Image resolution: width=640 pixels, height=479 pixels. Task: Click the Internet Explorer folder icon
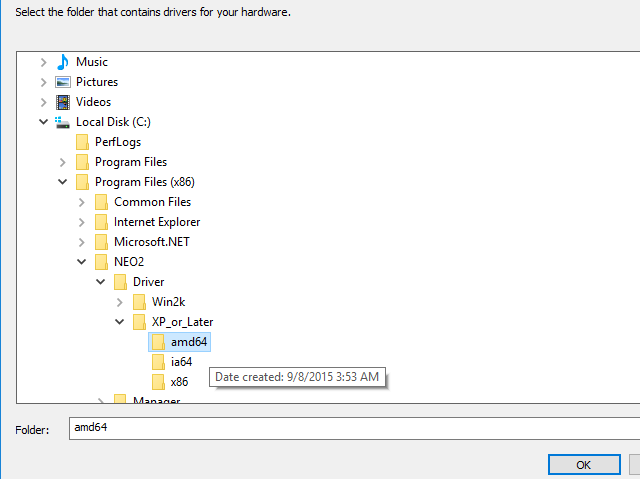pyautogui.click(x=101, y=222)
